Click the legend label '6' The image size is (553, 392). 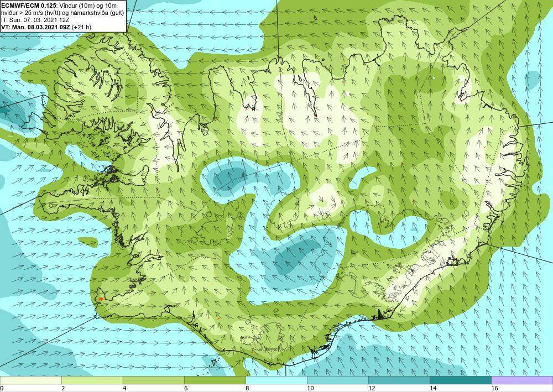pos(186,389)
